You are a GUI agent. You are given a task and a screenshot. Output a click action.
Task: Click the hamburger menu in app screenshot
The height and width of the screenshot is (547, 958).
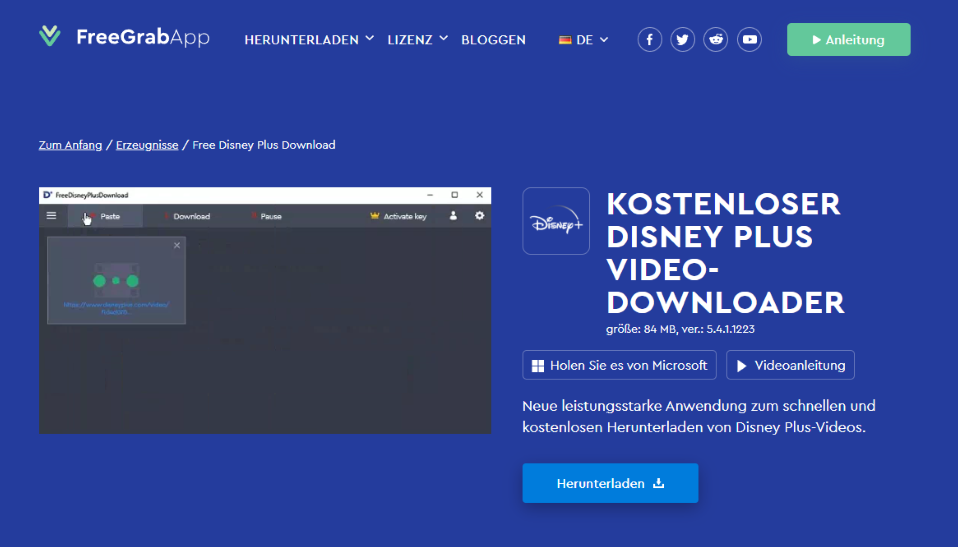[x=52, y=215]
